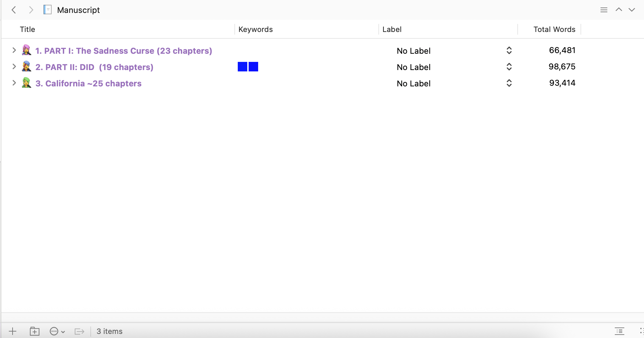
Task: Expand PART II: DID row
Action: point(14,67)
